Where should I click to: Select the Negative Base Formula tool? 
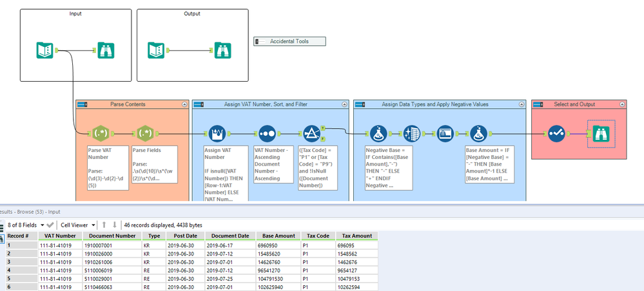tap(378, 133)
